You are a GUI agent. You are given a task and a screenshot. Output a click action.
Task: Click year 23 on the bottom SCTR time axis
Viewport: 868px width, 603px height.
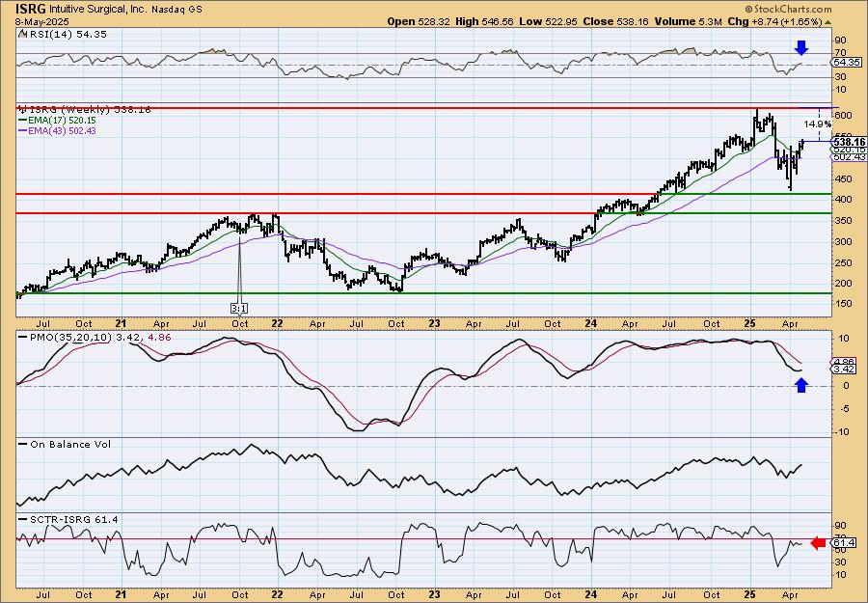pyautogui.click(x=435, y=594)
